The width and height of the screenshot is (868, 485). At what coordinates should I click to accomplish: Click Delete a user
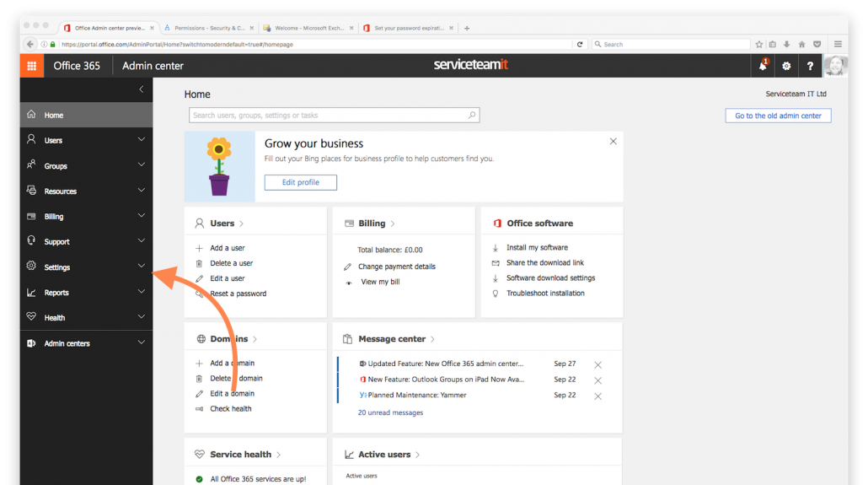coord(232,263)
